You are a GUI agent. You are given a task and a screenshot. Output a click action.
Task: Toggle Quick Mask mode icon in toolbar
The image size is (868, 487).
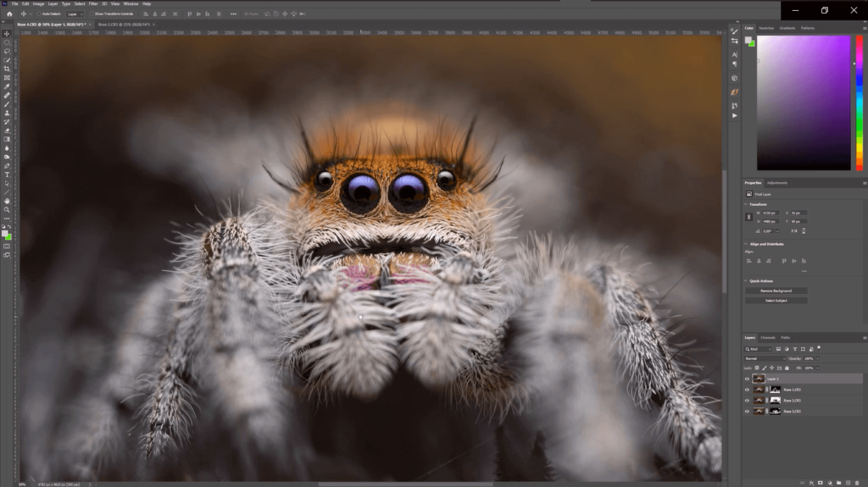[7, 246]
